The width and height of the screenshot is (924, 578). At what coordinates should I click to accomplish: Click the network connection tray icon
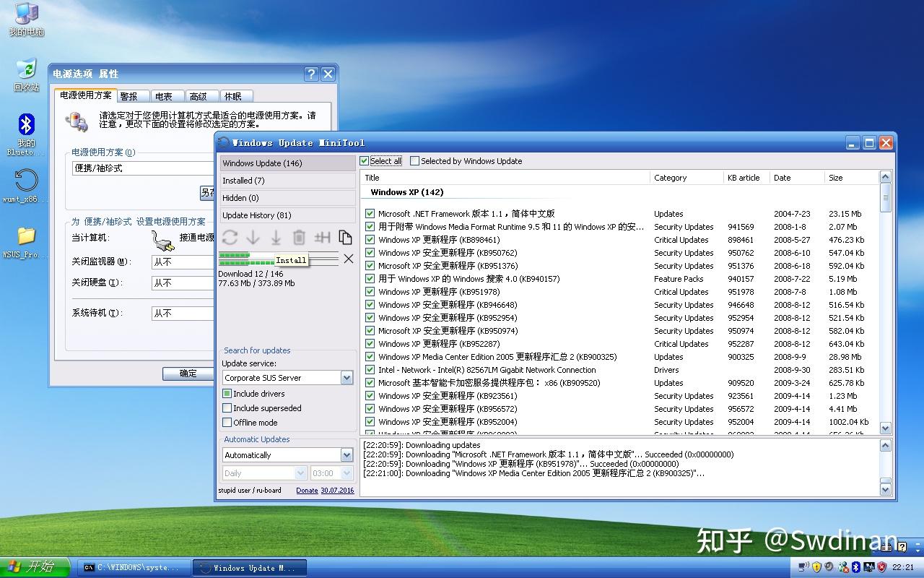tap(804, 567)
